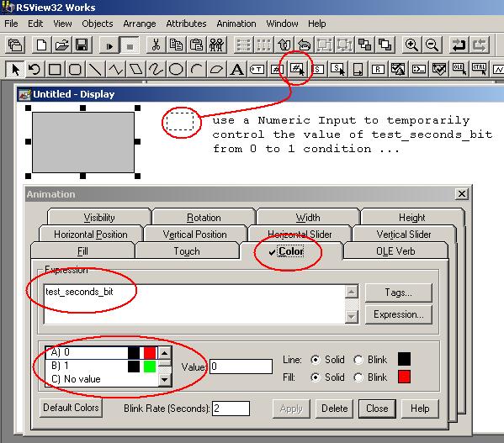Open the Attributes menu
This screenshot has width=504, height=443.
pos(186,24)
